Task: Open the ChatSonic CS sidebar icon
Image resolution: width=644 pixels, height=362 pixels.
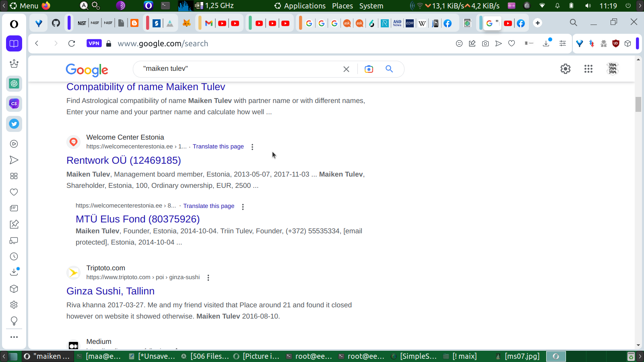Action: coord(14,104)
